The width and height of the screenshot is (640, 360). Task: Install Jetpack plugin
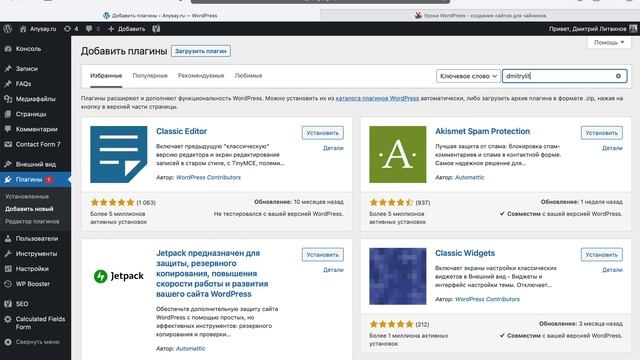pyautogui.click(x=322, y=255)
